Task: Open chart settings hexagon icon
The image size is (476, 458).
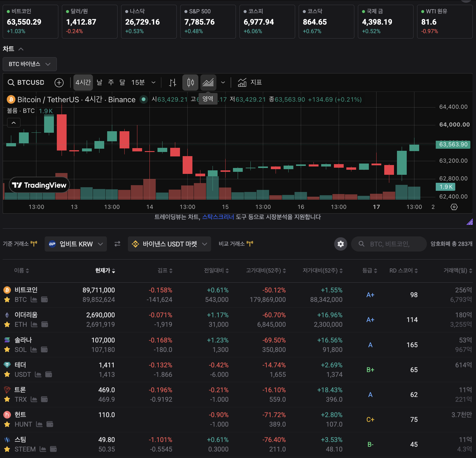Action: pyautogui.click(x=454, y=207)
